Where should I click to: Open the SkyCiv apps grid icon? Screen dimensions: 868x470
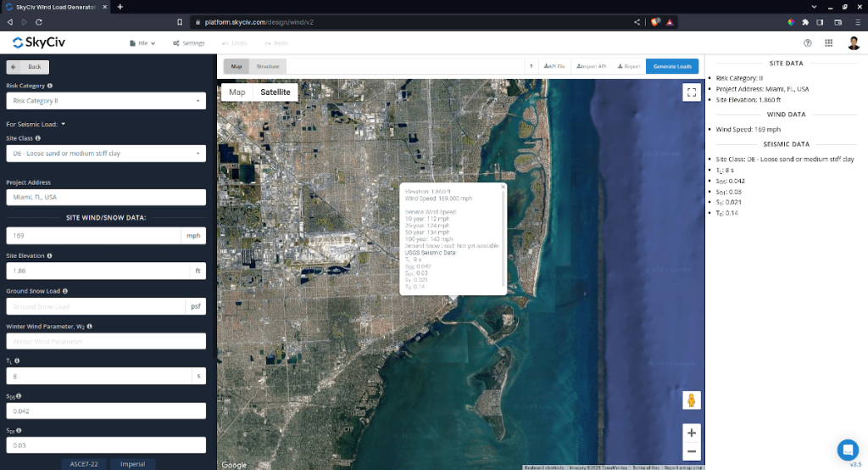[828, 43]
